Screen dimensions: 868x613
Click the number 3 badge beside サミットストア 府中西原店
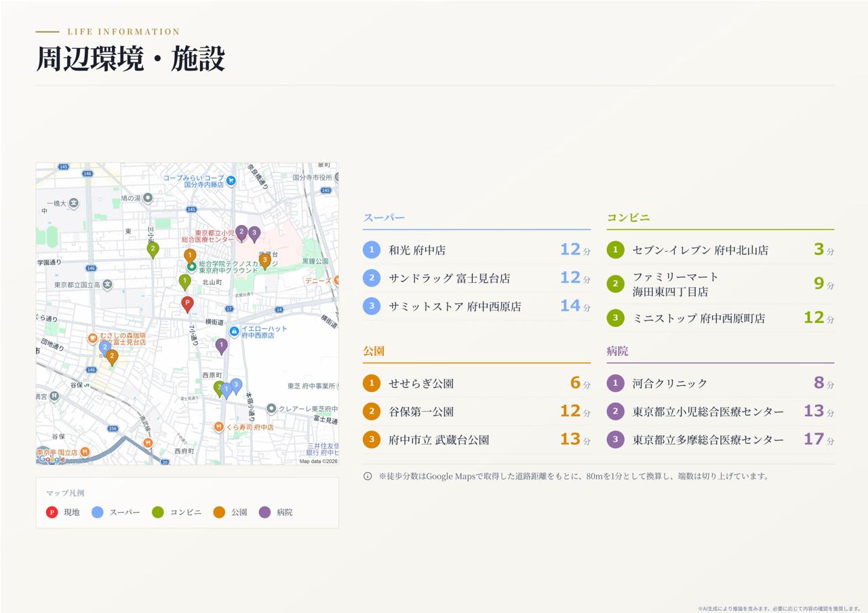click(372, 306)
